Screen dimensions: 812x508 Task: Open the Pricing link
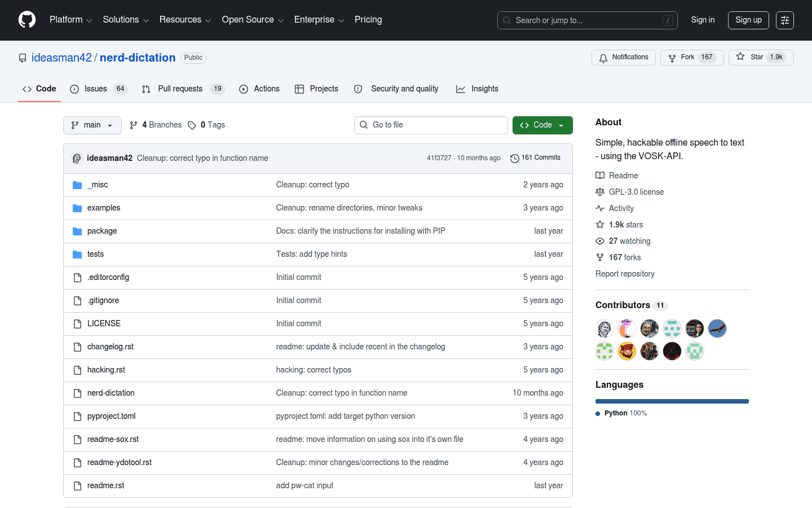click(368, 20)
